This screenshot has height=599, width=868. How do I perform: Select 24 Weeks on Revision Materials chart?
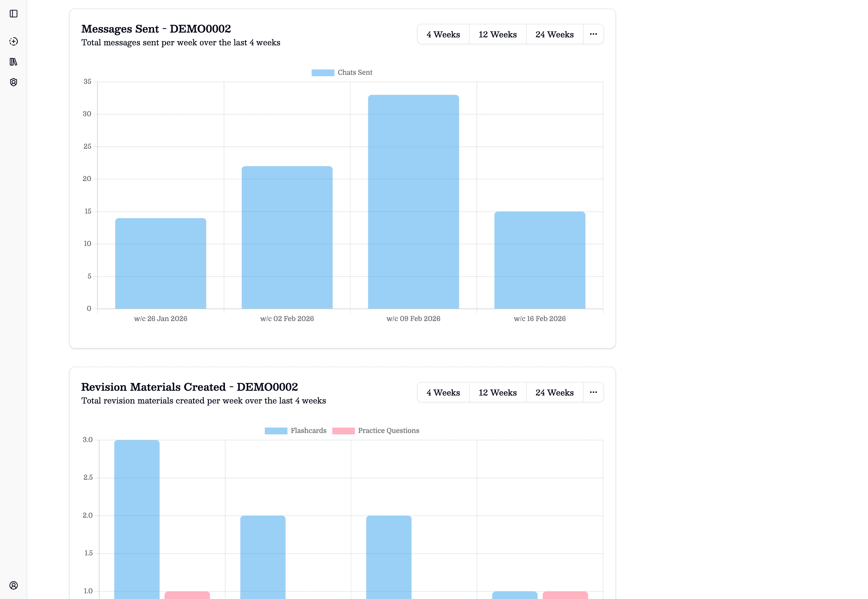coord(554,392)
